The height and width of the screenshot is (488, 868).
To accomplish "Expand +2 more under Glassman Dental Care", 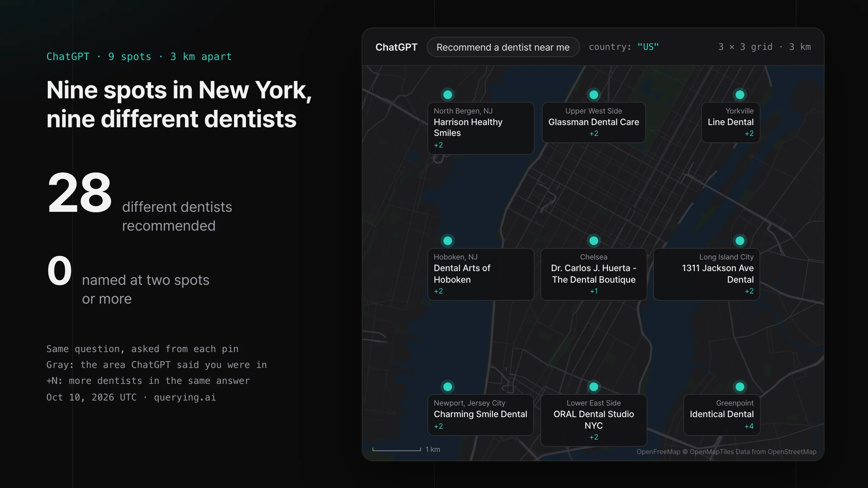I will click(594, 134).
